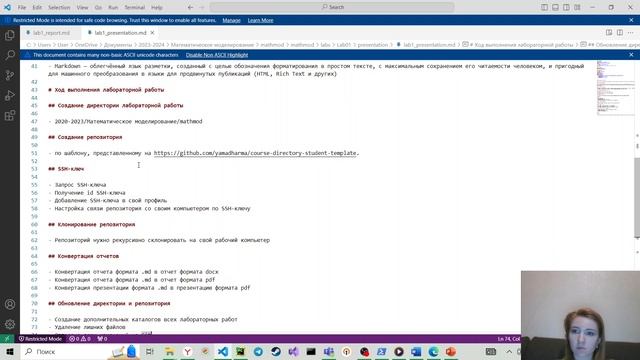640x360 pixels.
Task: Open the Edit menu
Action: (37, 7)
